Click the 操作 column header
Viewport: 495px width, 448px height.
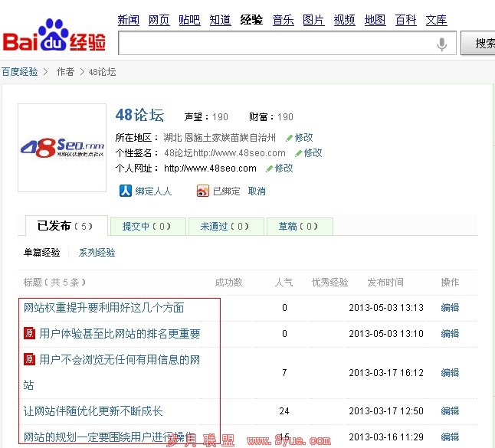[x=450, y=282]
